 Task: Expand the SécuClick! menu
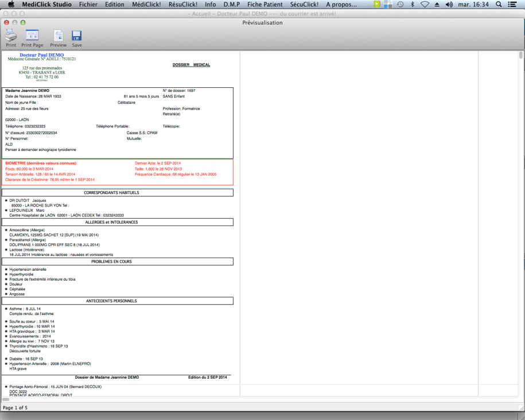click(x=304, y=5)
